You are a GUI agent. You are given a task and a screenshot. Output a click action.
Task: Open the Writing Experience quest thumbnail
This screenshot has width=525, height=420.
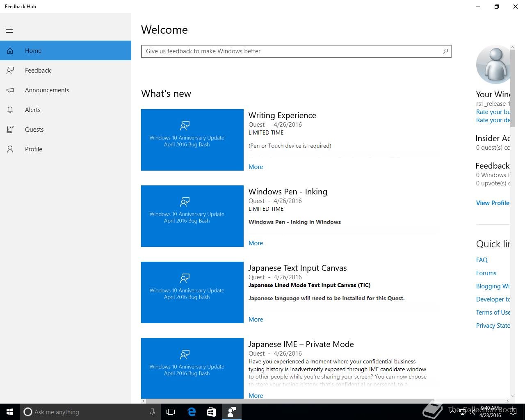(x=192, y=140)
